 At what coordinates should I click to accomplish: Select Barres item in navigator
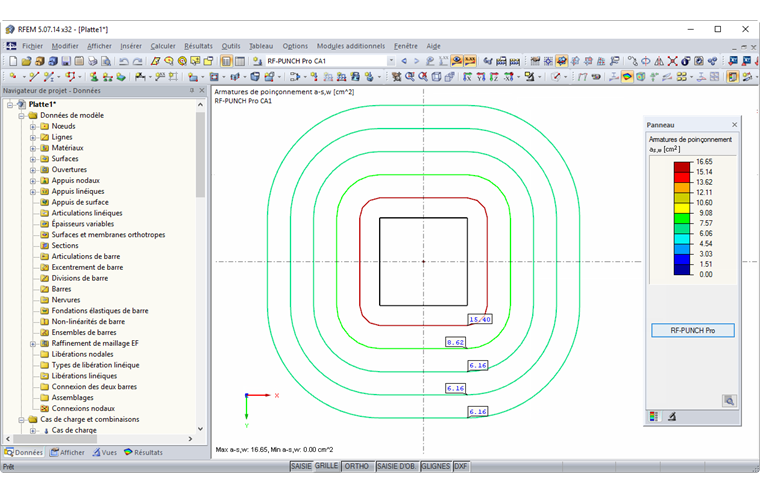pyautogui.click(x=61, y=289)
